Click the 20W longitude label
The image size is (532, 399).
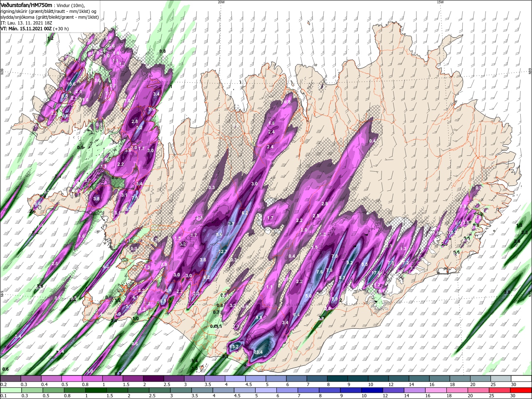pyautogui.click(x=221, y=2)
